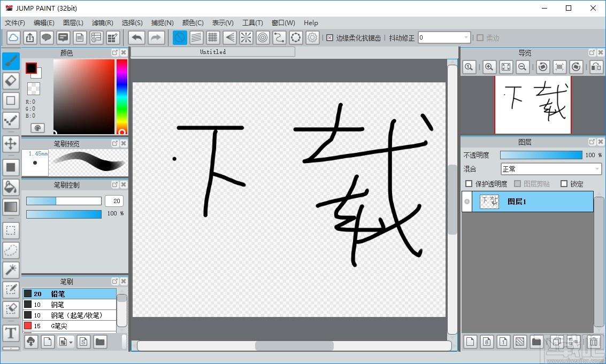Screen dimensions: 606x364
Task: Fit canvas to window in navigator
Action: 506,67
